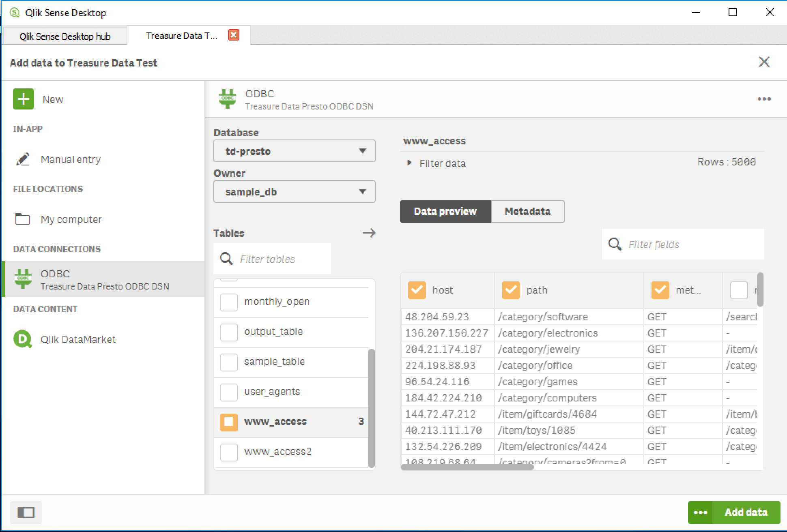Image resolution: width=787 pixels, height=532 pixels.
Task: Close the Add data dialog
Action: (764, 62)
